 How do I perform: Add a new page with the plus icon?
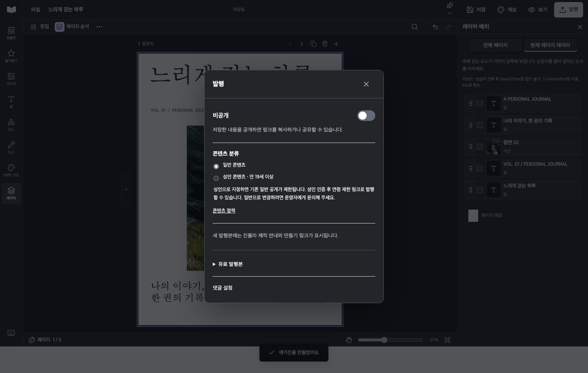[x=336, y=44]
